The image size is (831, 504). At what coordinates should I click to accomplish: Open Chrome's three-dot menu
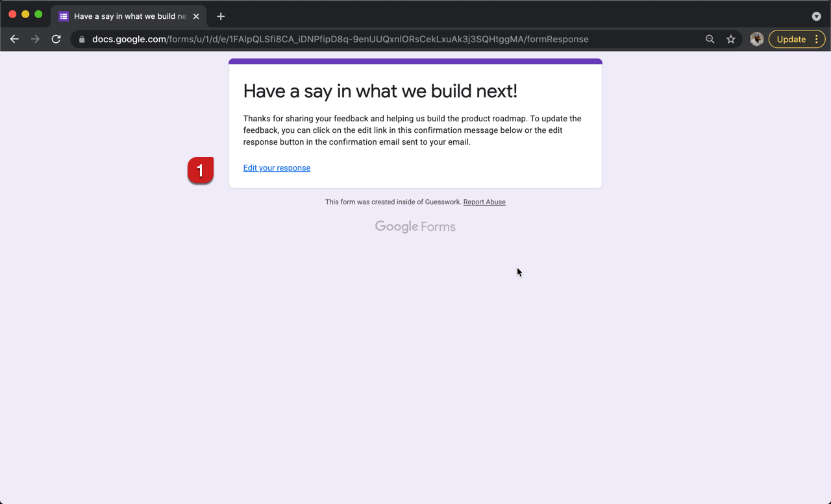click(817, 39)
